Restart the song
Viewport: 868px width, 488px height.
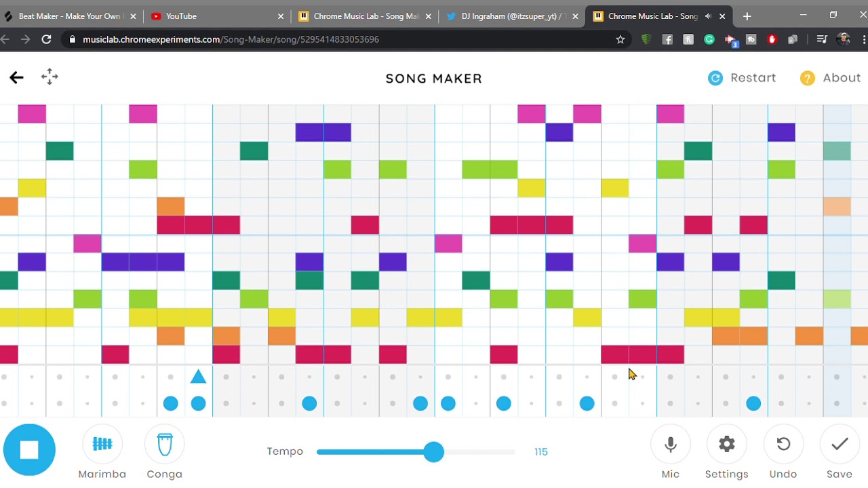click(x=742, y=78)
